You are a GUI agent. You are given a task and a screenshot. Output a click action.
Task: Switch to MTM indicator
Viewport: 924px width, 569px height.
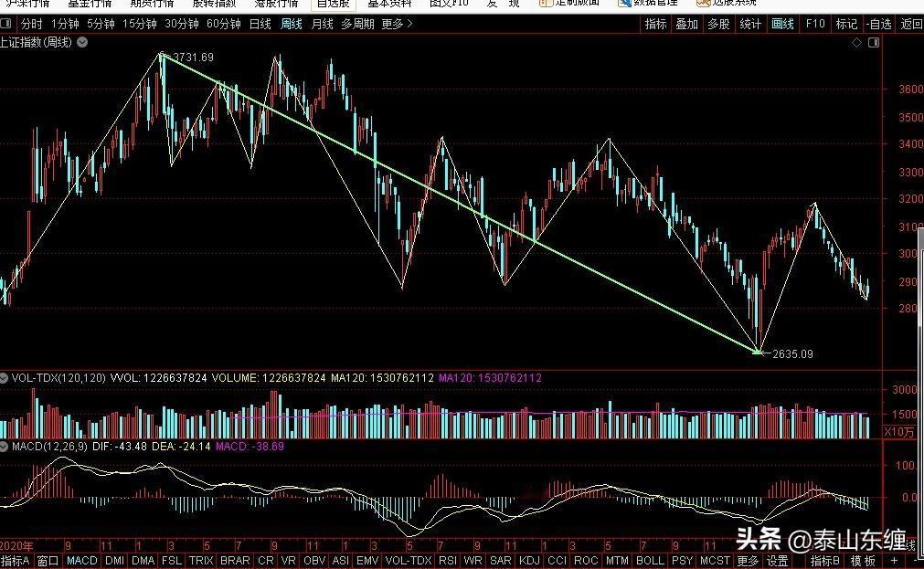(x=617, y=561)
